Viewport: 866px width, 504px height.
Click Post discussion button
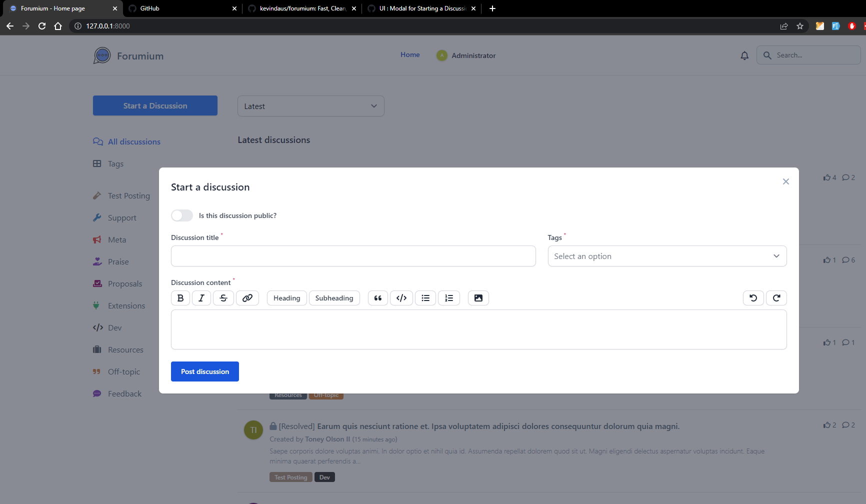pos(205,371)
